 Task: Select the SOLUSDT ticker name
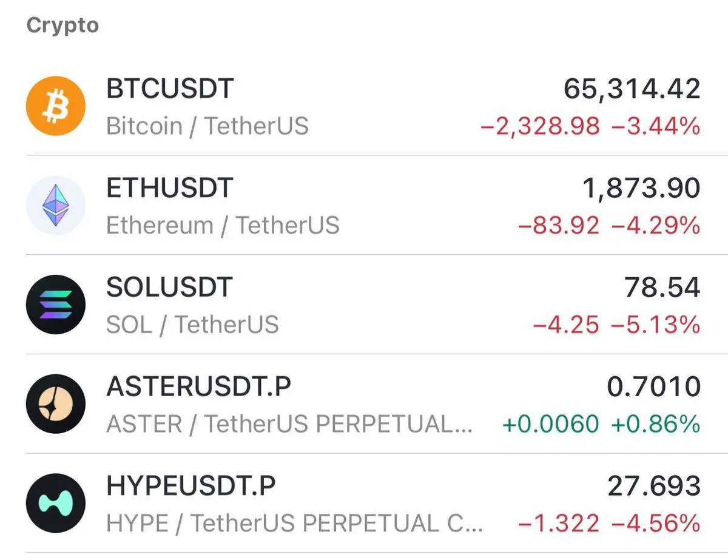[x=169, y=287]
